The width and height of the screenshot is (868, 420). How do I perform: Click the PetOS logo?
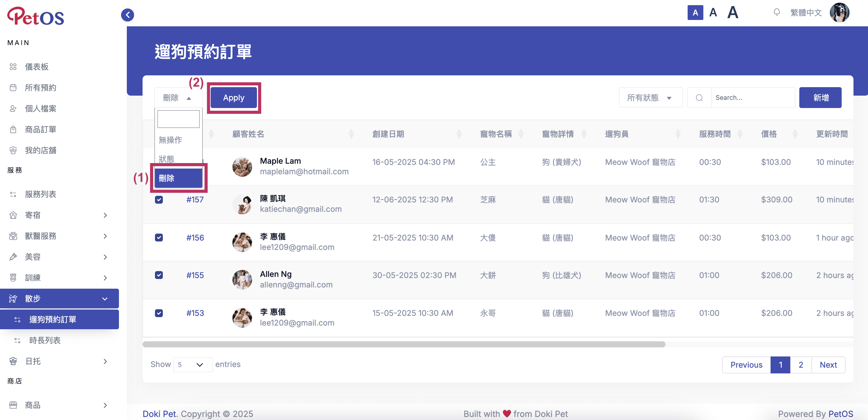tap(36, 16)
